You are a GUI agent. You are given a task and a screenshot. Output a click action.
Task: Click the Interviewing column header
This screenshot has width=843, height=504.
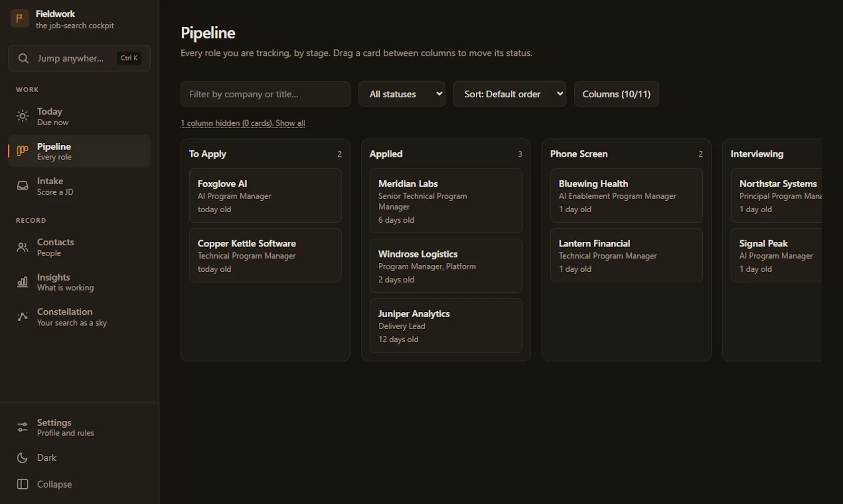click(x=757, y=154)
